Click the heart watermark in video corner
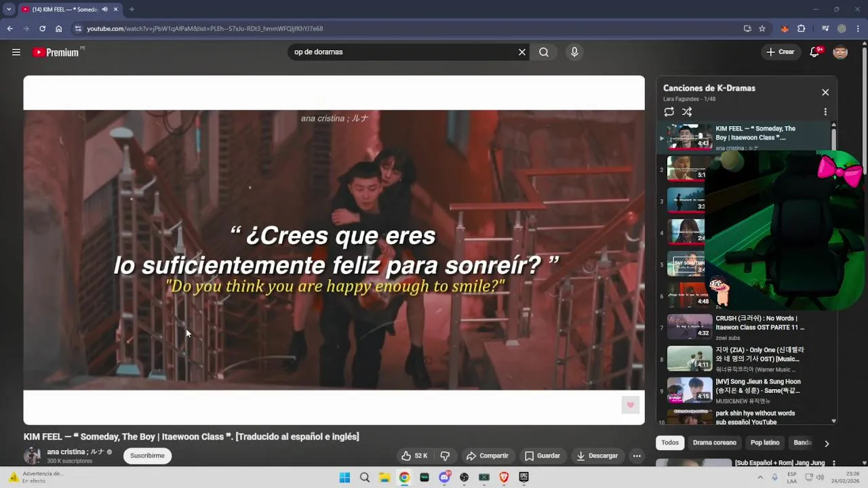 click(631, 405)
